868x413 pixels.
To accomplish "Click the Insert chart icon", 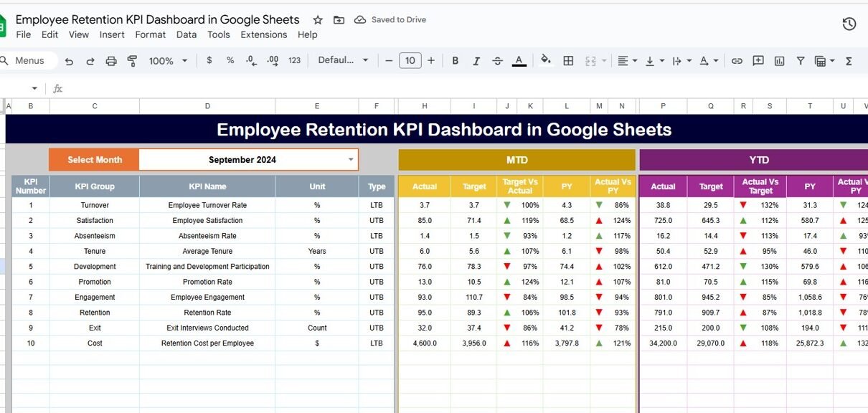I will click(x=779, y=61).
